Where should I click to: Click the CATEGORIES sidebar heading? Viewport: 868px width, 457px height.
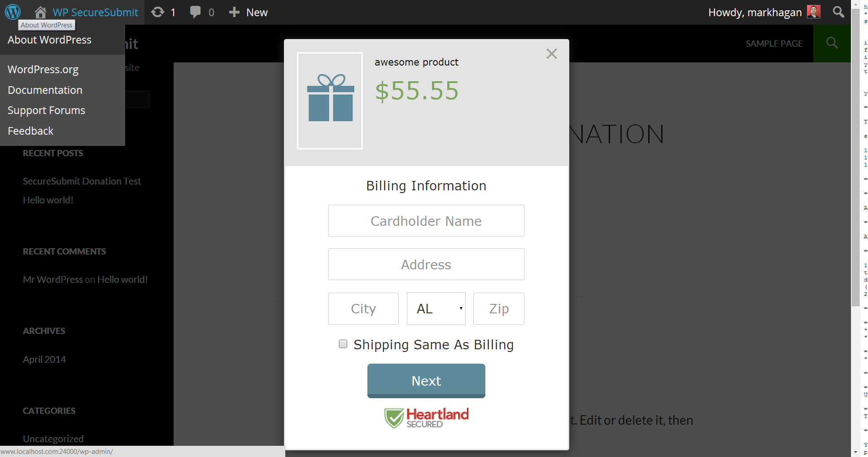point(49,411)
